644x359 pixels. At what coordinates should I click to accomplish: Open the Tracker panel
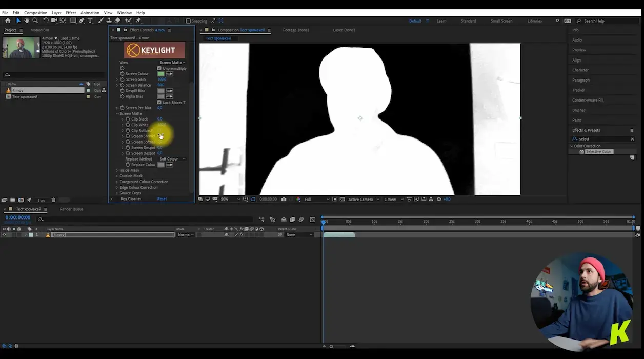[578, 90]
